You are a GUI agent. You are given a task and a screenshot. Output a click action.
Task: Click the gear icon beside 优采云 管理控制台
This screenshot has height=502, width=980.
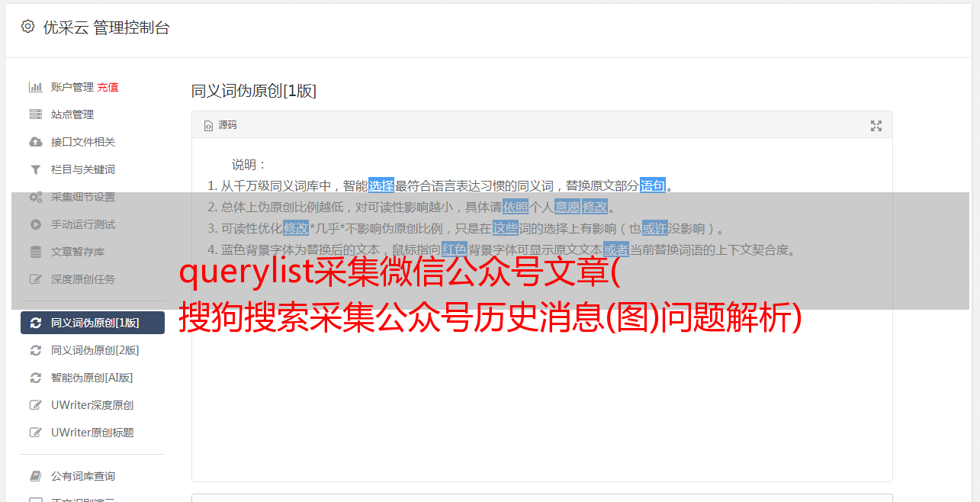click(x=27, y=27)
